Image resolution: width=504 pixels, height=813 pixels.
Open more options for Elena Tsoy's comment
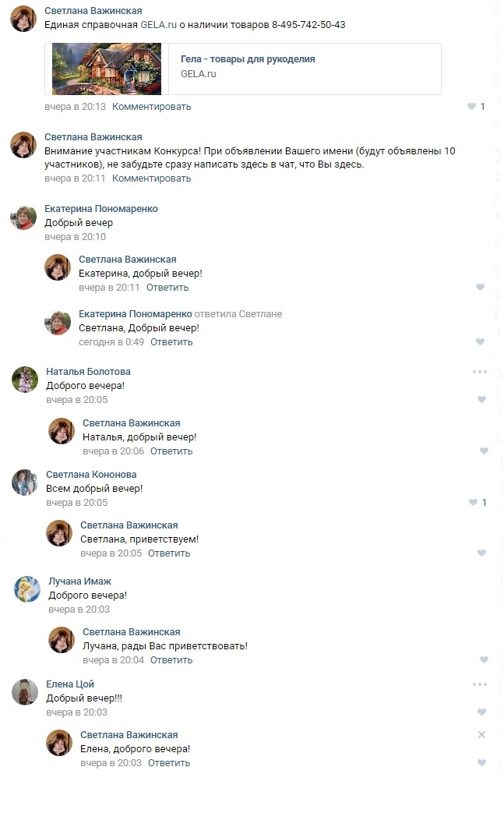coord(479,684)
